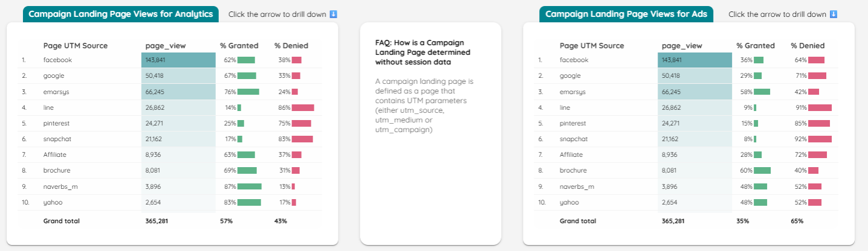This screenshot has width=868, height=251.
Task: Click facebook page_view cell 143,841 in Analytics
Action: coord(178,60)
